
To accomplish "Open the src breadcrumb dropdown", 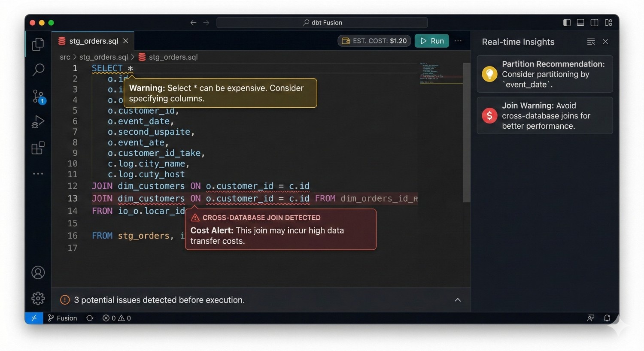I will (x=65, y=57).
